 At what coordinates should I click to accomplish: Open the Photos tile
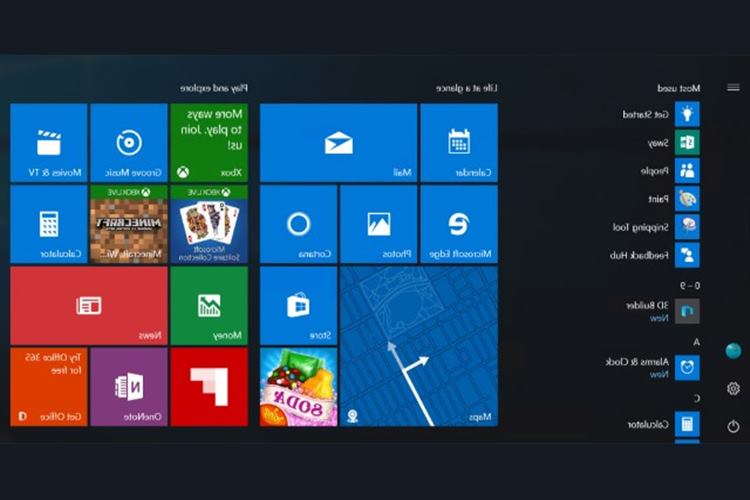tap(379, 224)
